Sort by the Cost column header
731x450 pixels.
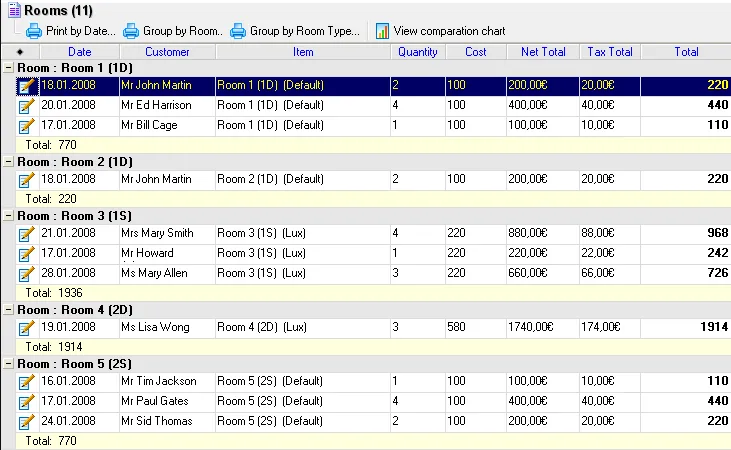[x=476, y=52]
